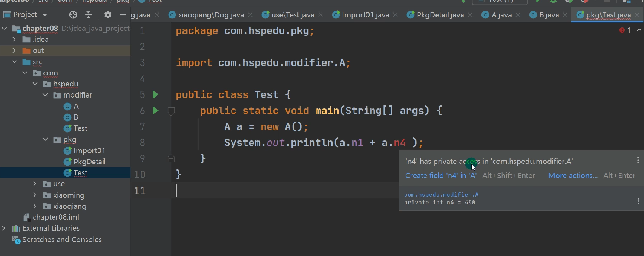Close the pkg\Test.java tab
The height and width of the screenshot is (256, 644).
(637, 15)
